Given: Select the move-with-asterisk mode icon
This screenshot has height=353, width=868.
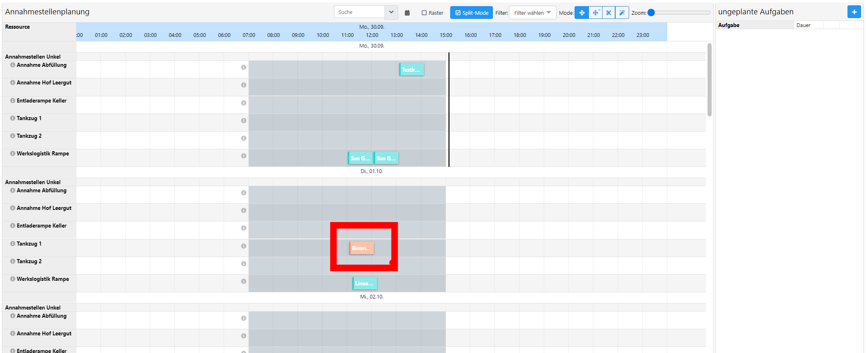Looking at the screenshot, I should point(595,13).
